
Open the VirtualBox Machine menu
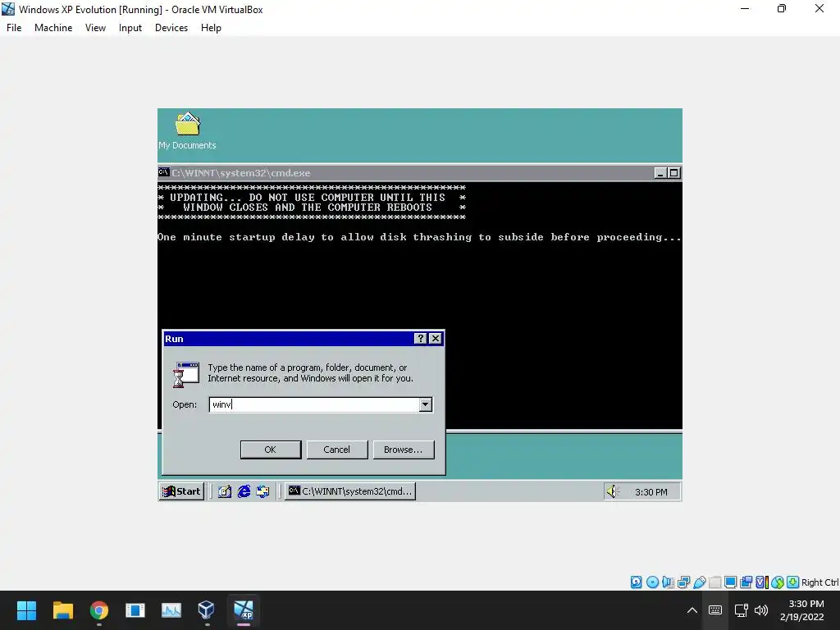coord(53,28)
